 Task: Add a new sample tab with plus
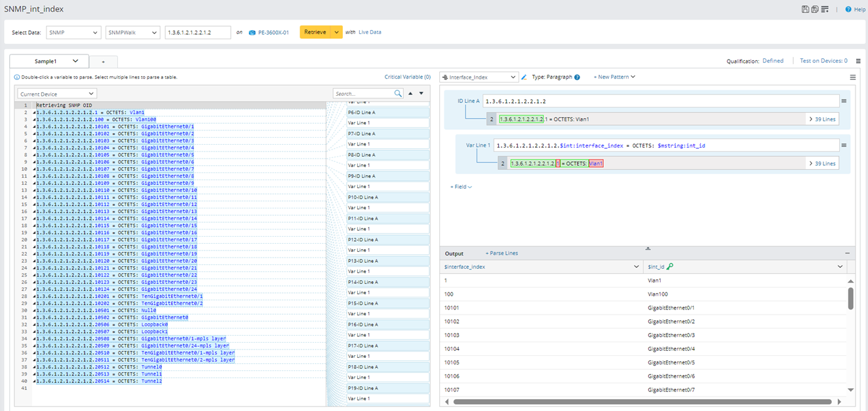pyautogui.click(x=104, y=62)
